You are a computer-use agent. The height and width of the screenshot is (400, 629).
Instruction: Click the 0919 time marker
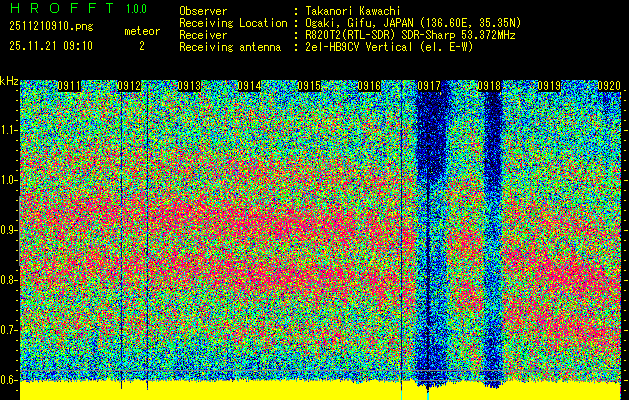coord(549,86)
